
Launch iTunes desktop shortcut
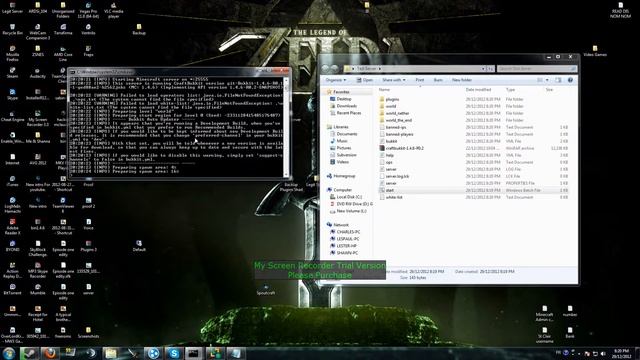(x=12, y=181)
